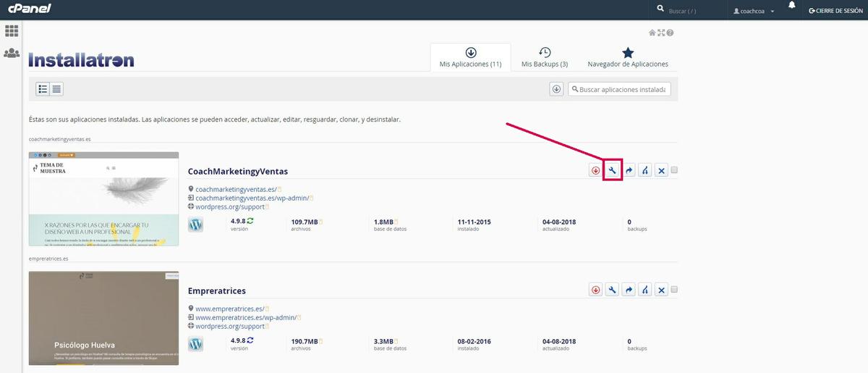Click the staging branch icon for CoachMarketingyVentas
This screenshot has width=868, height=373.
[644, 170]
